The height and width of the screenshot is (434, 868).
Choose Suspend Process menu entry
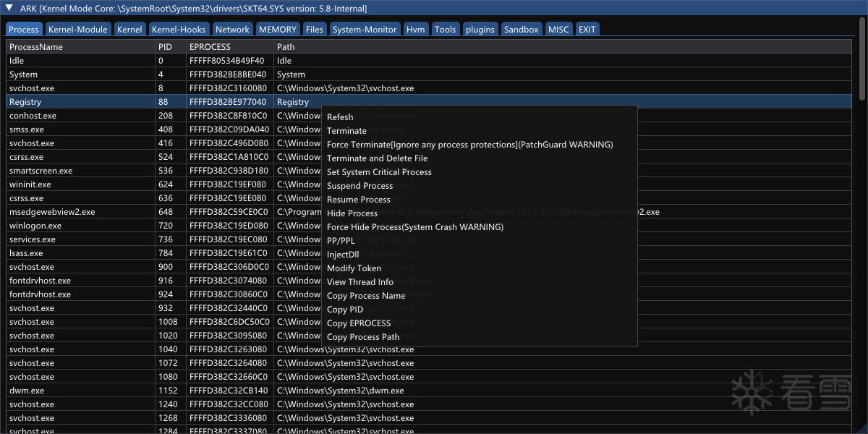[479, 186]
